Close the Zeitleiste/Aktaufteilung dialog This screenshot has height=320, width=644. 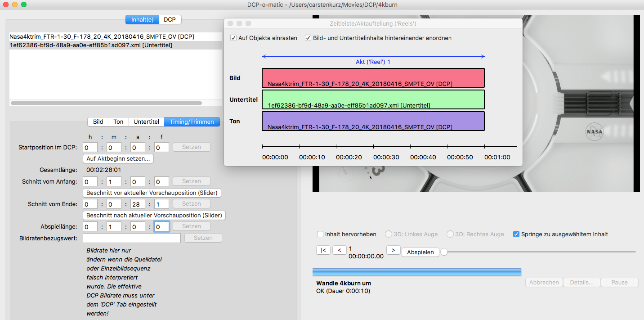pyautogui.click(x=231, y=23)
